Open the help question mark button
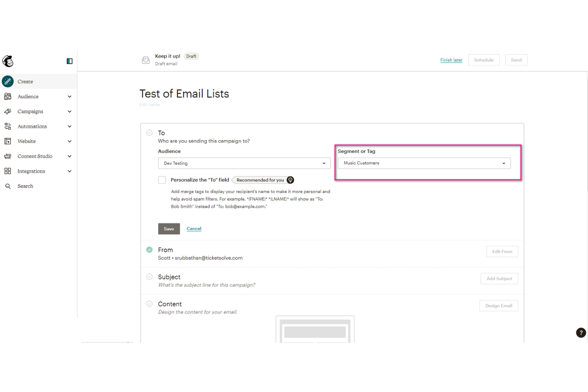The image size is (588, 392). pos(581,333)
